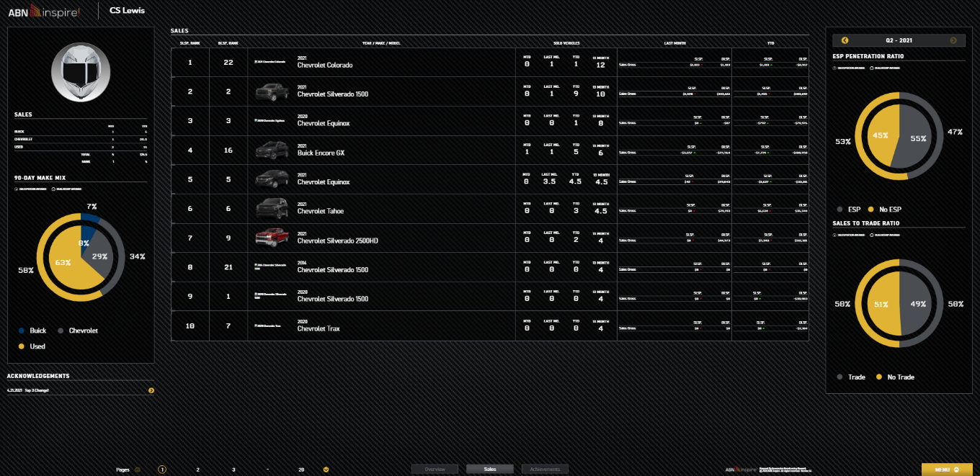Click the Year / Make / Model column header
This screenshot has height=476, width=980.
381,43
